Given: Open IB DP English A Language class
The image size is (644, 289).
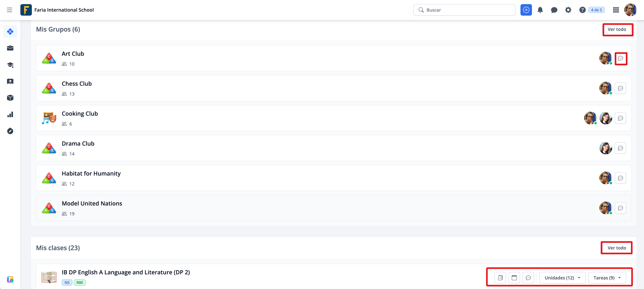Looking at the screenshot, I should pos(125,272).
